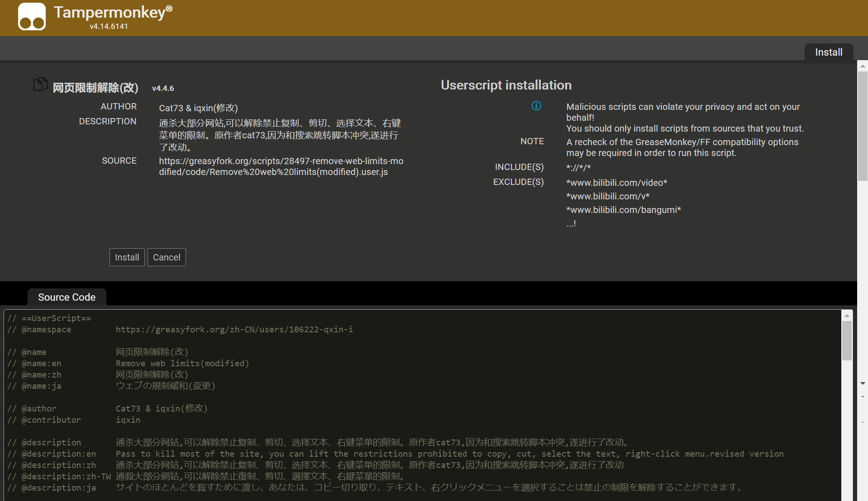
Task: Click the down arrow on the page scrollbar
Action: pyautogui.click(x=863, y=383)
